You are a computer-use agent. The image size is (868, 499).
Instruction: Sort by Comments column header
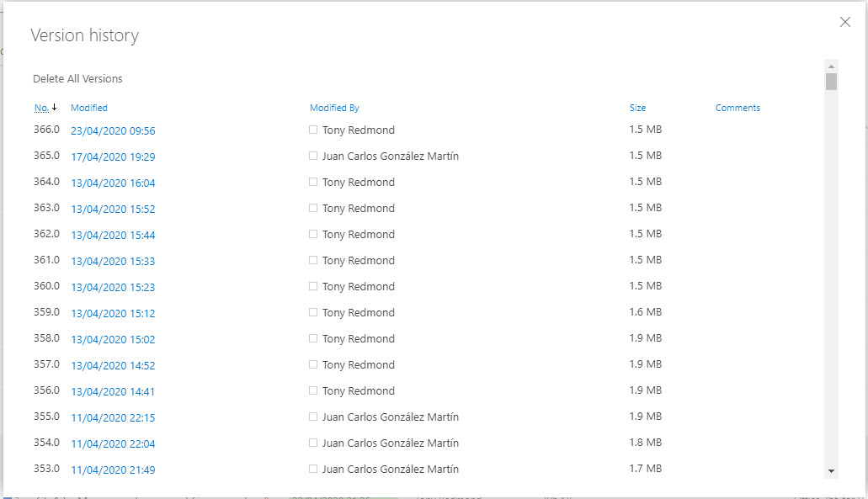coord(738,108)
